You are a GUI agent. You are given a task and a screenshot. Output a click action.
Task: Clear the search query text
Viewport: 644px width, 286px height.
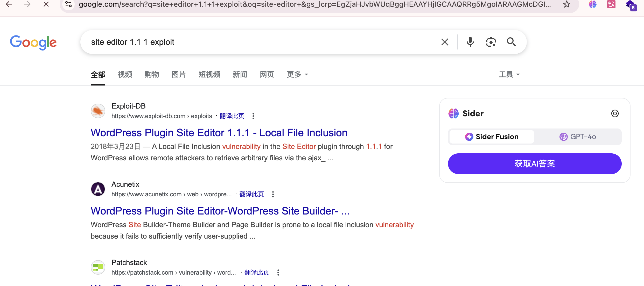445,42
